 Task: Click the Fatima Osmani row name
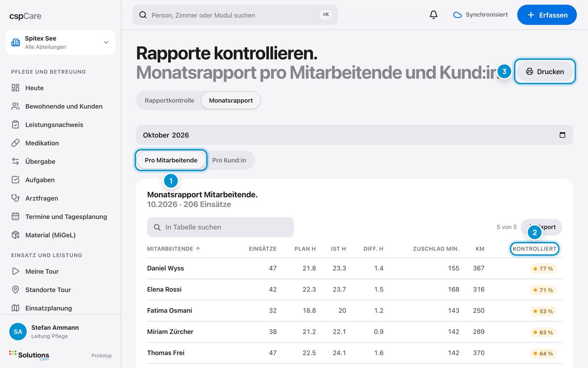click(x=169, y=311)
